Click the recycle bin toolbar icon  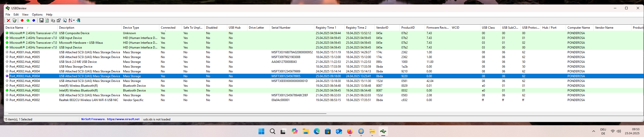(x=14, y=21)
